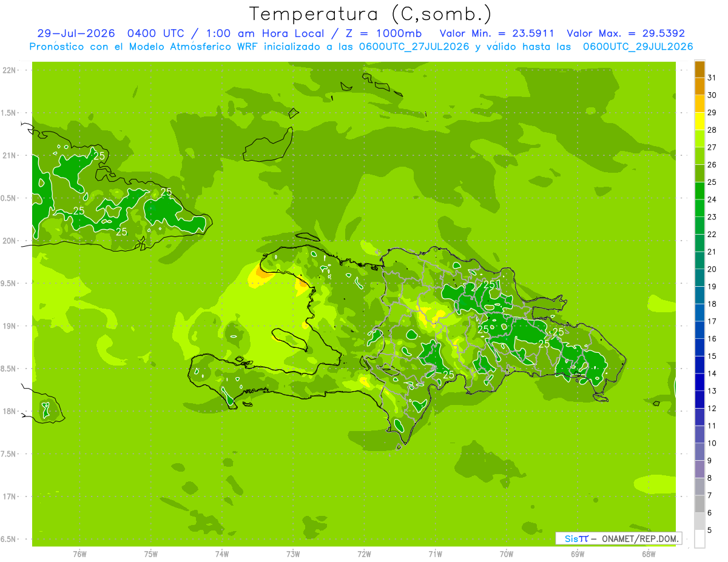Click the legend value '26'
The height and width of the screenshot is (562, 728).
pos(712,164)
